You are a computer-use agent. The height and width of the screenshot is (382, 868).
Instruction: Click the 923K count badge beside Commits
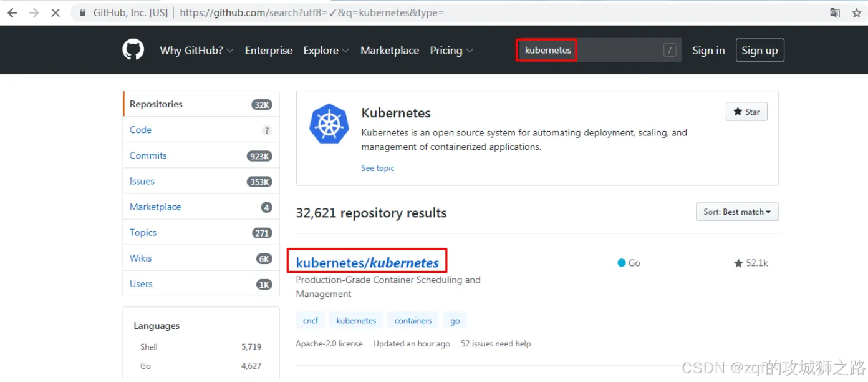click(259, 156)
